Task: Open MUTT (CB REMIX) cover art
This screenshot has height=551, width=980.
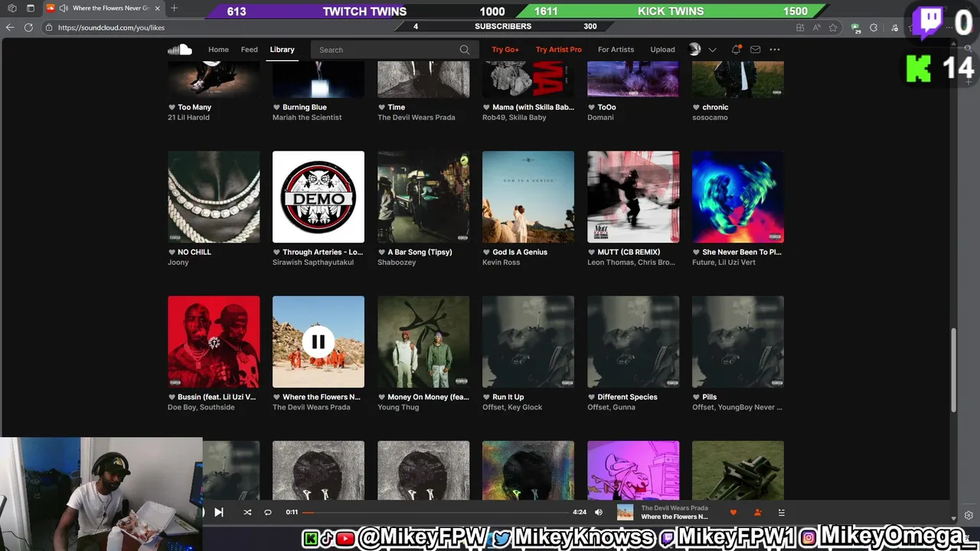Action: pyautogui.click(x=633, y=197)
